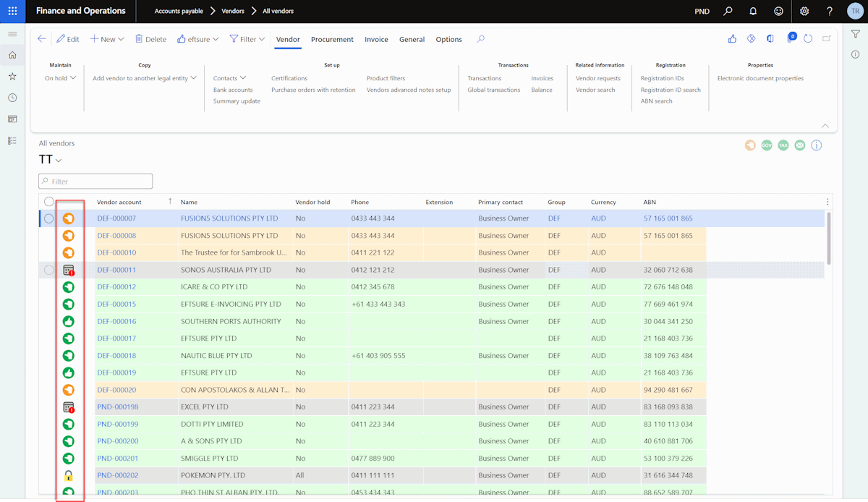This screenshot has width=868, height=502.
Task: Toggle the select-all rows circle in header
Action: [49, 202]
